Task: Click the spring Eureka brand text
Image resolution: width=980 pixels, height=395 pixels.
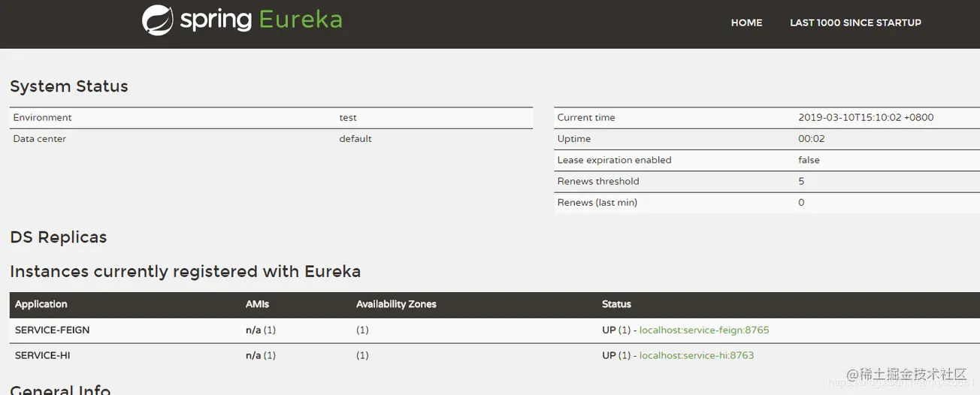Action: (x=261, y=20)
